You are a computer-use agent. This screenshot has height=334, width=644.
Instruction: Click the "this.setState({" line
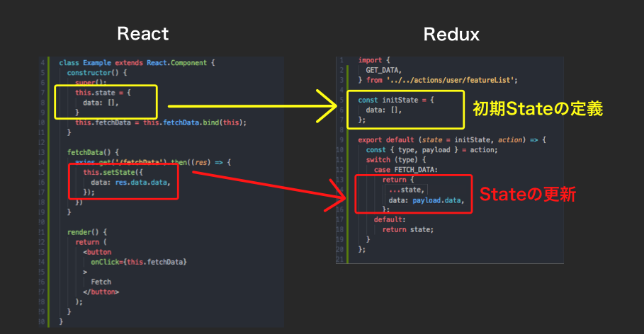click(113, 173)
